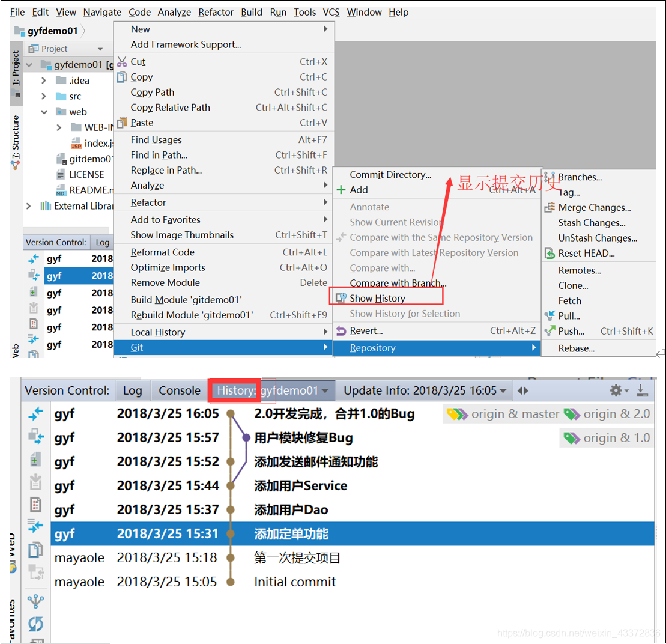Viewport: 666px width, 644px height.
Task: Open the History gyfdemo01 tab dropdown arrow
Action: pyautogui.click(x=325, y=391)
